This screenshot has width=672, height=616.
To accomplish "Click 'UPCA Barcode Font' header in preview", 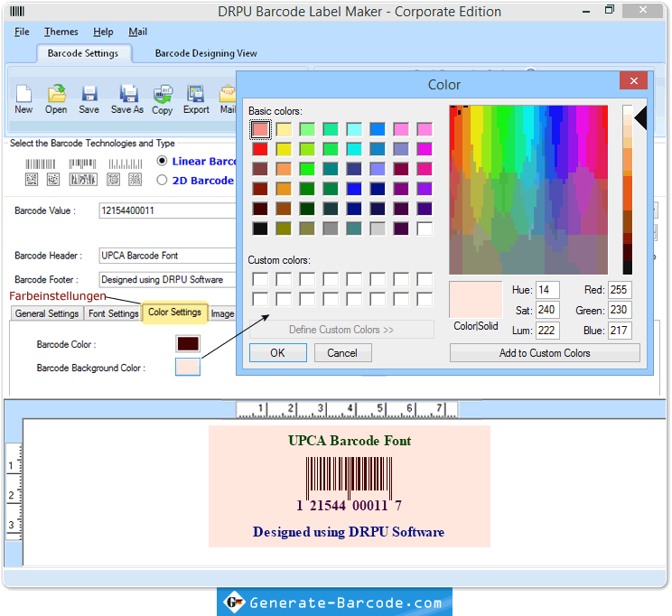I will [350, 441].
